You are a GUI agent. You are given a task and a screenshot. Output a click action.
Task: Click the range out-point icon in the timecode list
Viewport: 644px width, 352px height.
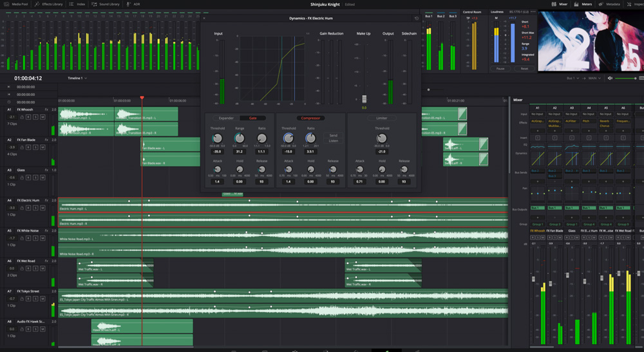tap(8, 95)
